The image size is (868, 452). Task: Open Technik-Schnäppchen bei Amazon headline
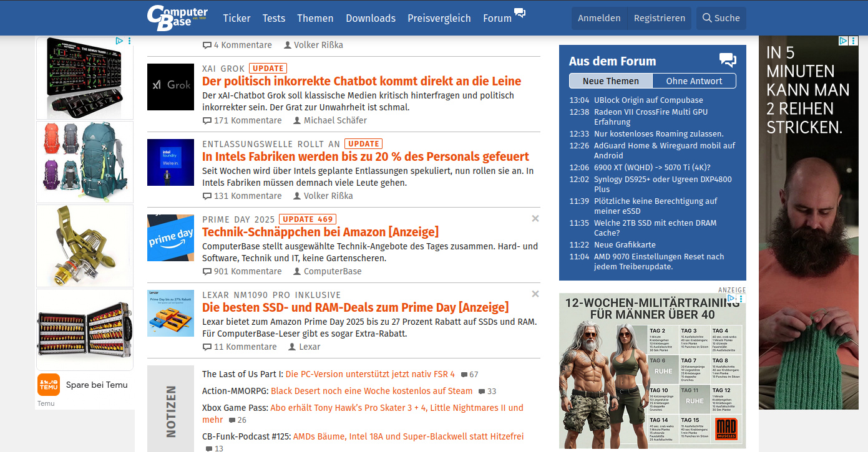click(x=320, y=232)
